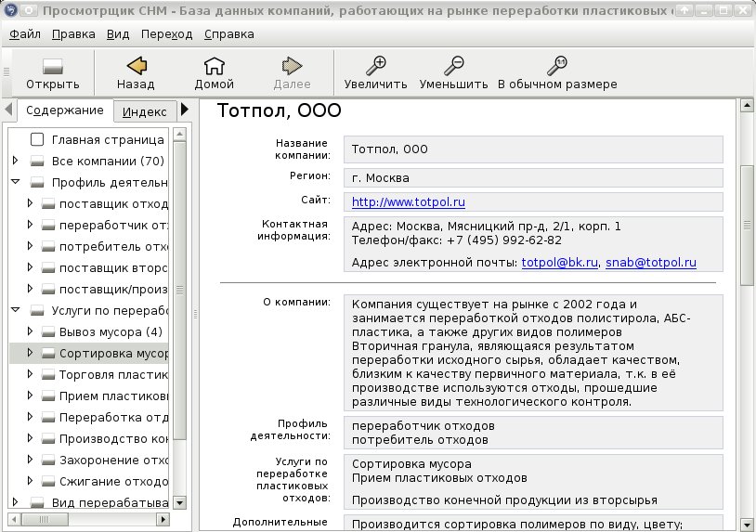Collapse the Профиль деятельности node

point(16,182)
